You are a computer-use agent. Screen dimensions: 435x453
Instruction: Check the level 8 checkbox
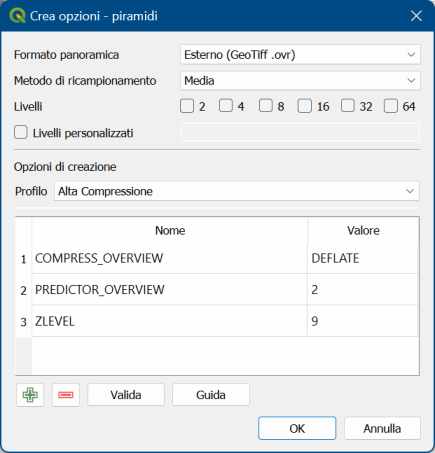[x=266, y=106]
